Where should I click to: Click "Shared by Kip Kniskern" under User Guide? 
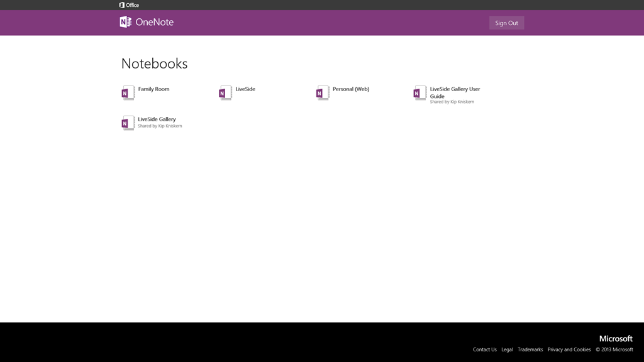452,102
